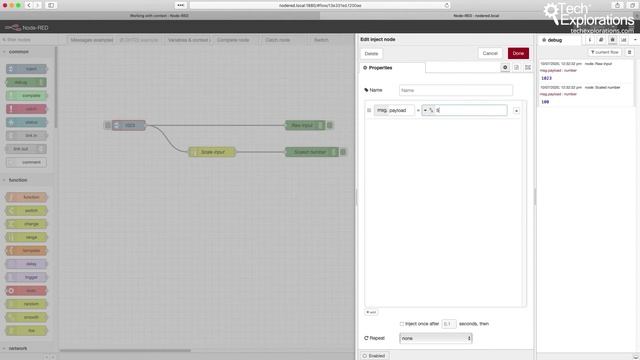Viewport: 640px width, 360px height.
Task: Click the Done button
Action: pos(518,53)
